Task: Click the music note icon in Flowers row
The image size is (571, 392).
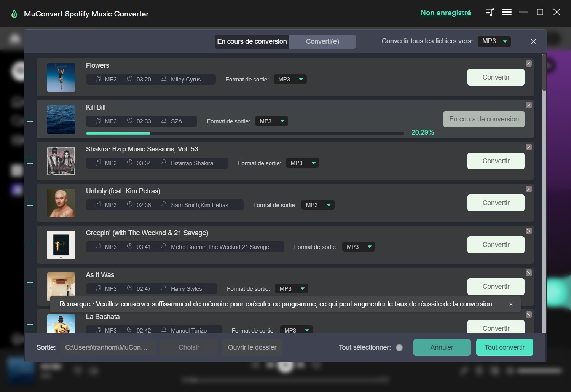Action: tap(98, 79)
